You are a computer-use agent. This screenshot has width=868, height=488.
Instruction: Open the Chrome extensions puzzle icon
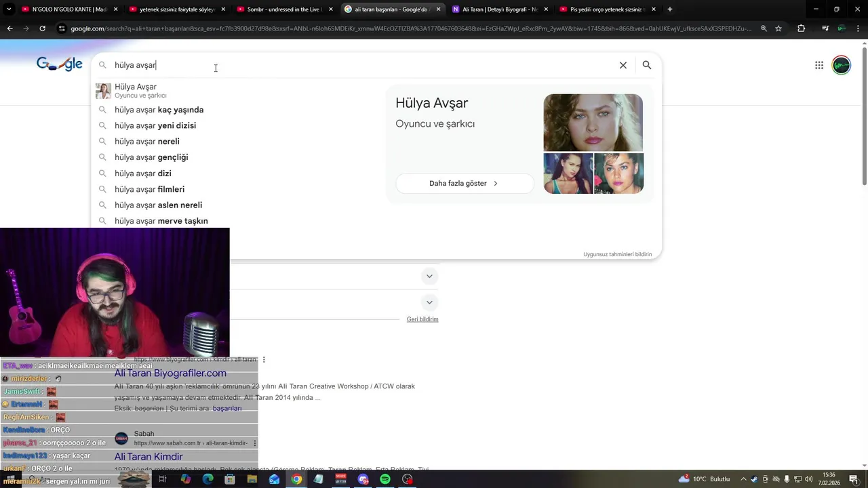point(802,28)
